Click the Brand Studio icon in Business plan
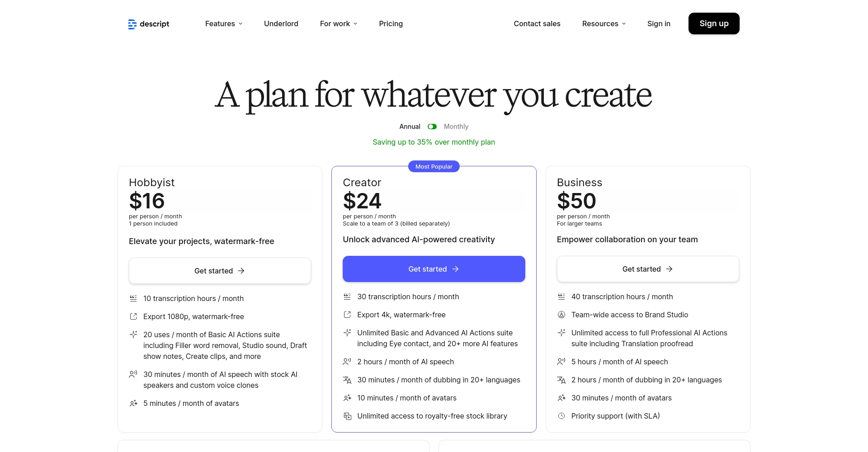 coord(561,315)
